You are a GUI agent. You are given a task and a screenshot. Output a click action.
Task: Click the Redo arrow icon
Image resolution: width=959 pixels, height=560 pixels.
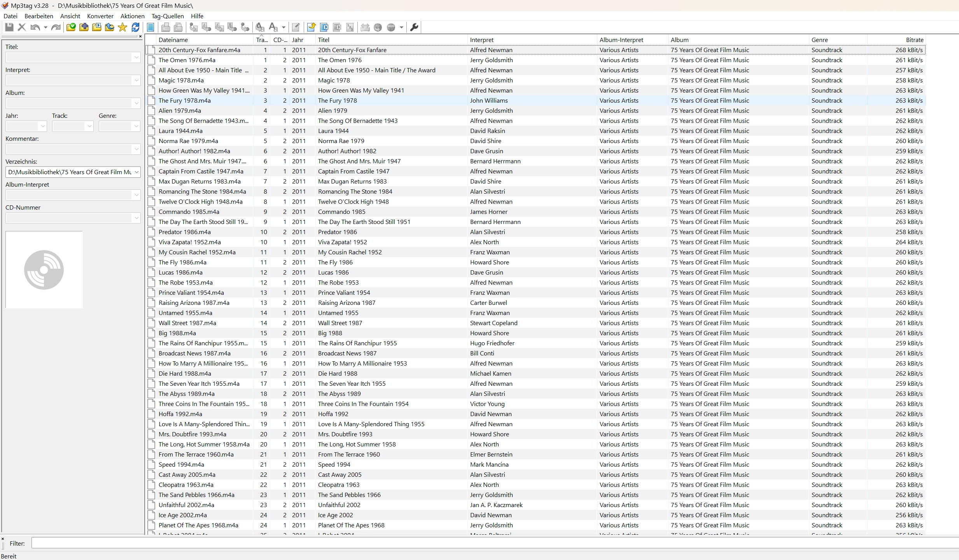point(56,27)
